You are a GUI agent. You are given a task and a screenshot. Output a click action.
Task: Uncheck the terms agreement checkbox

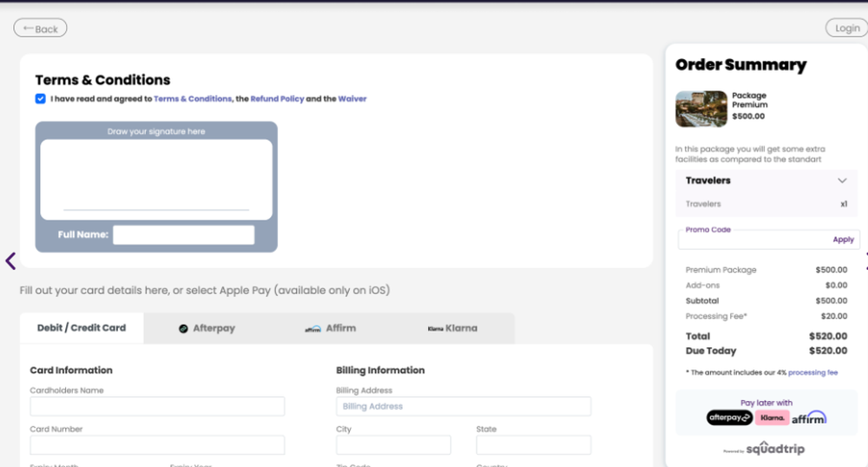(x=41, y=98)
